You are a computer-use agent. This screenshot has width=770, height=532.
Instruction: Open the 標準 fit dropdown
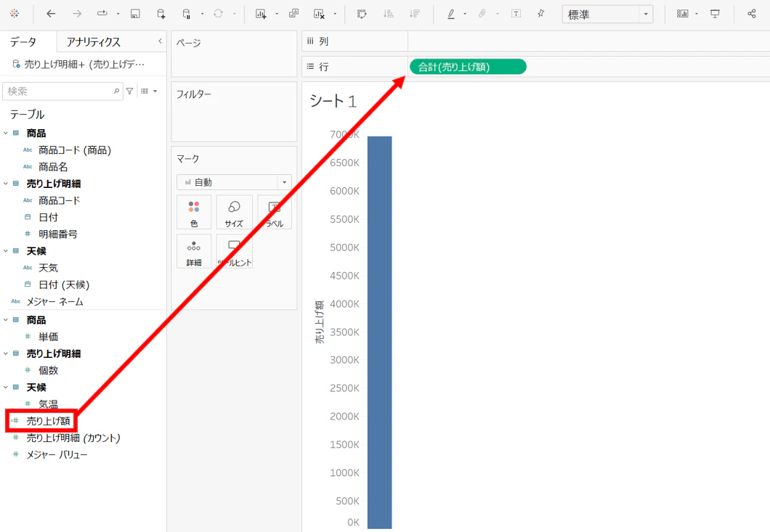pyautogui.click(x=607, y=15)
